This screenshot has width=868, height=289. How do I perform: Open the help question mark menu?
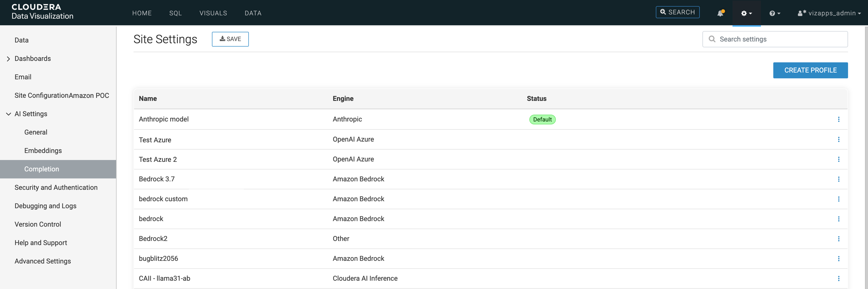[774, 13]
